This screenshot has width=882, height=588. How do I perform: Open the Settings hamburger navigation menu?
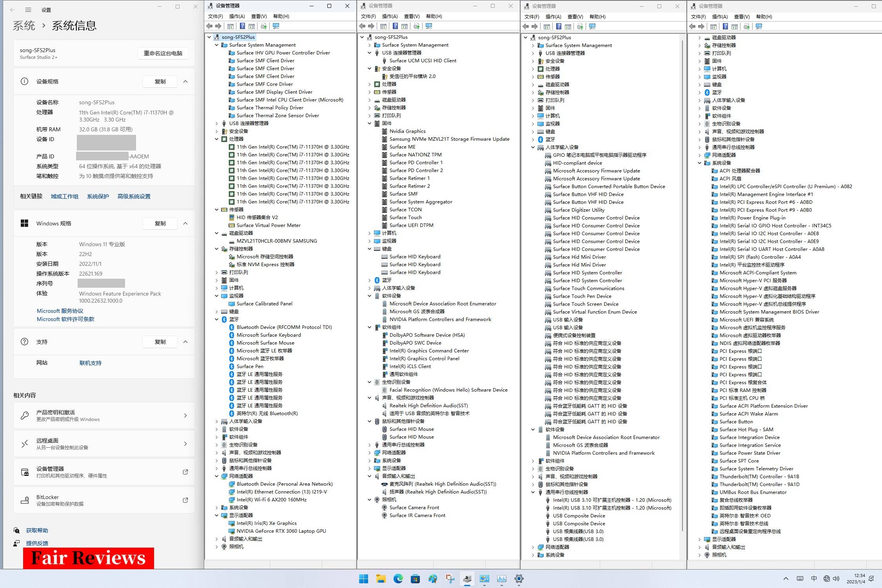[28, 10]
